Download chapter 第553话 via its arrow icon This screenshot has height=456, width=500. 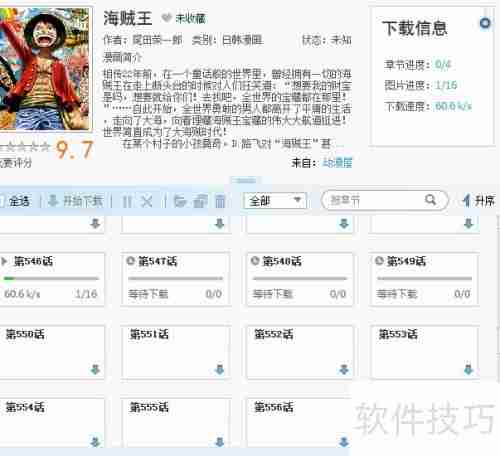[x=468, y=369]
